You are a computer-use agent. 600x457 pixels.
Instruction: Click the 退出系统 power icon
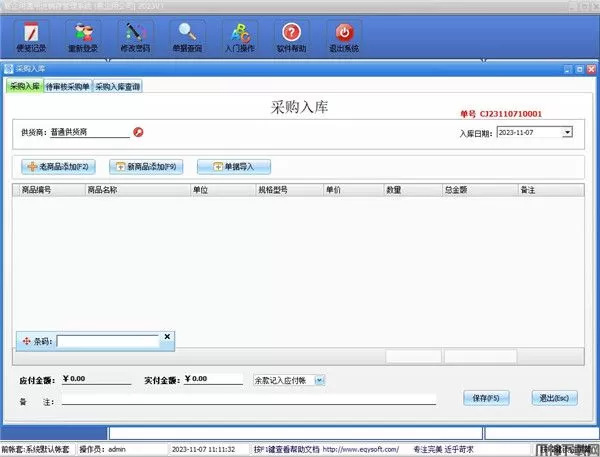click(343, 33)
